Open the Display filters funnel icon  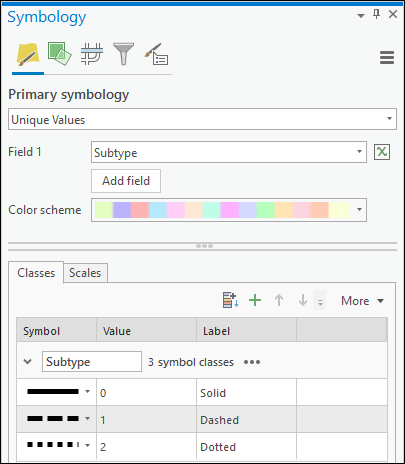[123, 54]
